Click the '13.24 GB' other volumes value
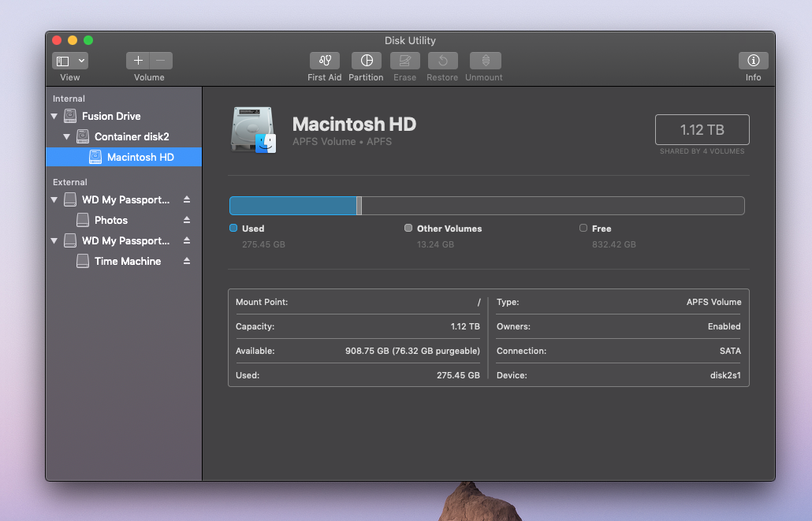The width and height of the screenshot is (812, 521). point(435,244)
